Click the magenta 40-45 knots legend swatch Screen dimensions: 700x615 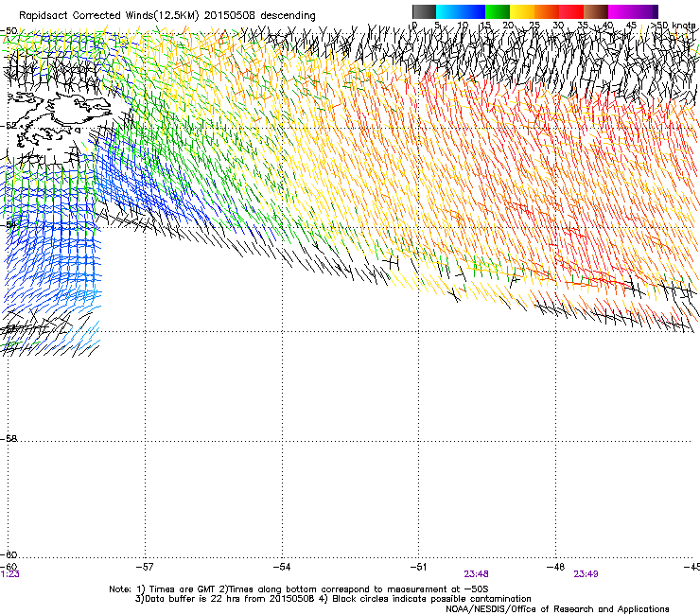point(621,11)
